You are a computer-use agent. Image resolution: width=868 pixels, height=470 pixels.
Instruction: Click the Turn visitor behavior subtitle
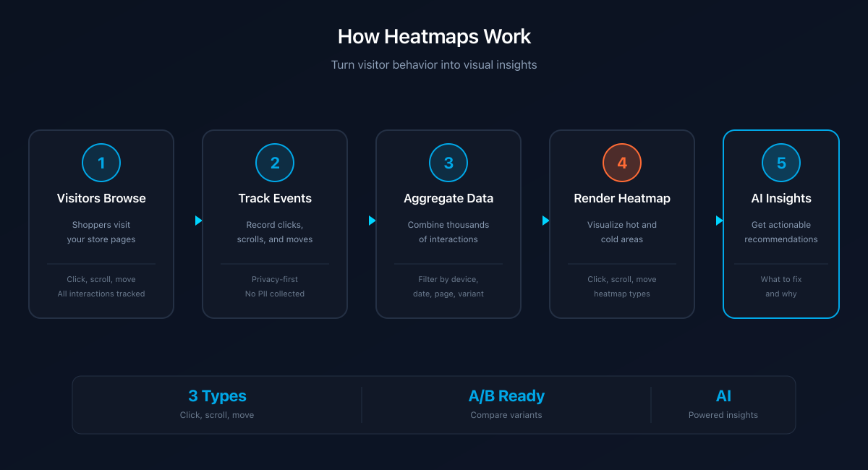(434, 64)
